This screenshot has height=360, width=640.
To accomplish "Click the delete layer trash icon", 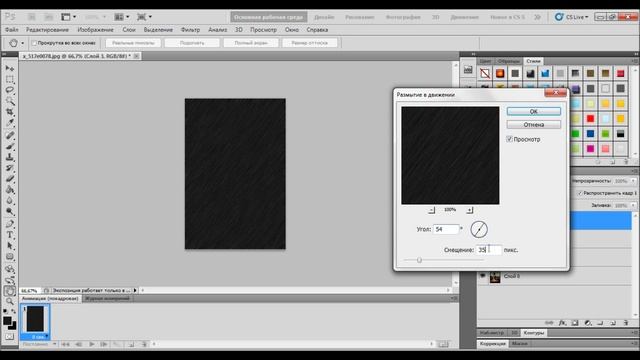I will 626,323.
